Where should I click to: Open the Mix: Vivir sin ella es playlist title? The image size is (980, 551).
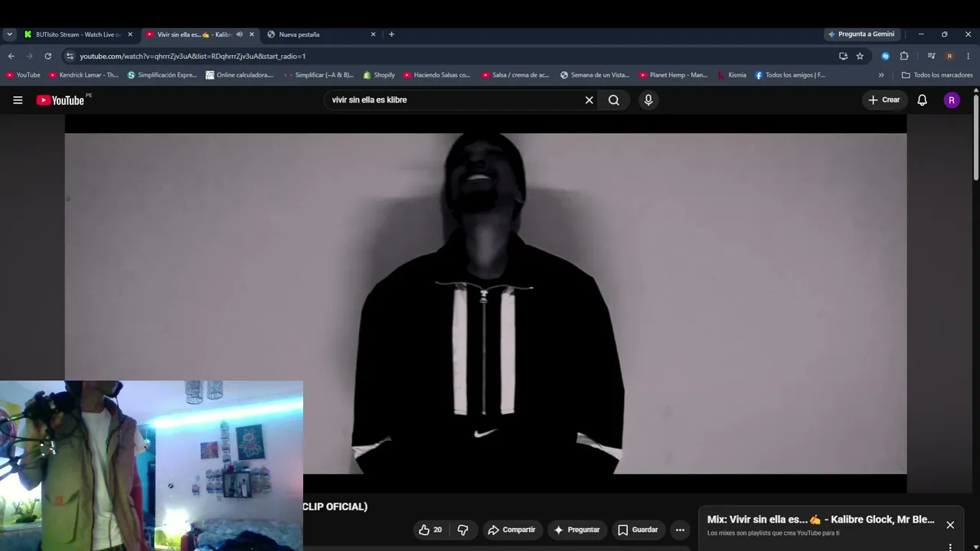coord(821,520)
